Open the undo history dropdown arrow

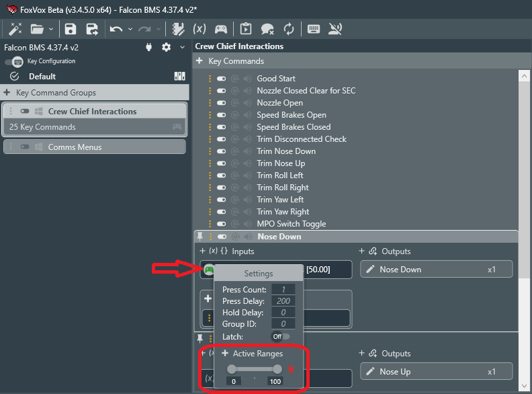click(130, 29)
